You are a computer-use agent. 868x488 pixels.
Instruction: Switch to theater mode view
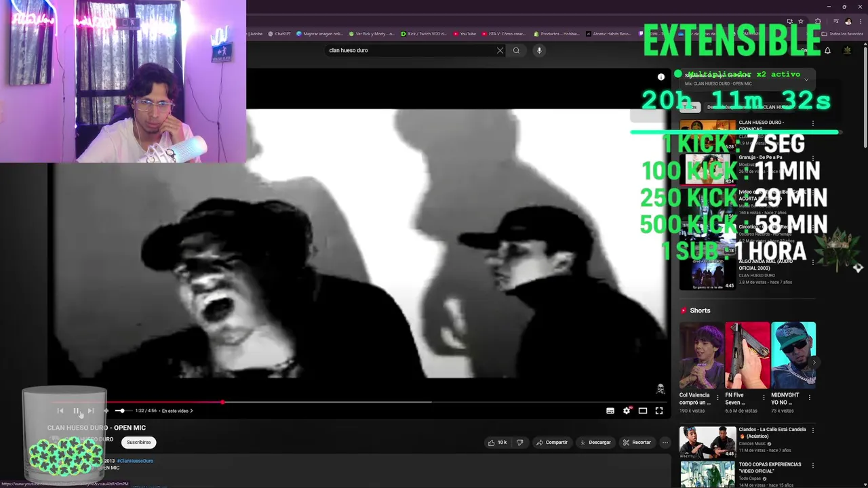[643, 411]
